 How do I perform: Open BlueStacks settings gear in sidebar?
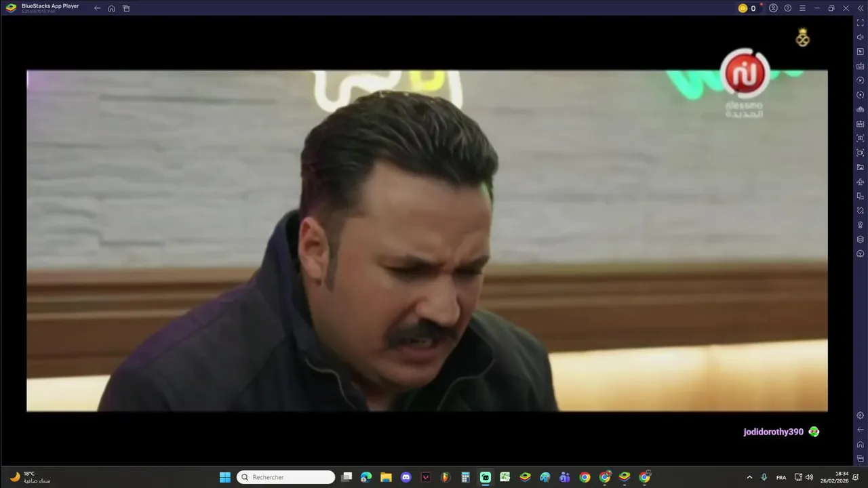[x=860, y=415]
